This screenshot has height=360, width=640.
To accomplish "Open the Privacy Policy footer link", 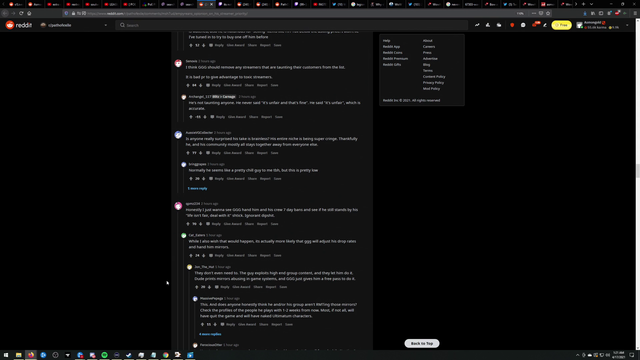I will click(x=433, y=82).
